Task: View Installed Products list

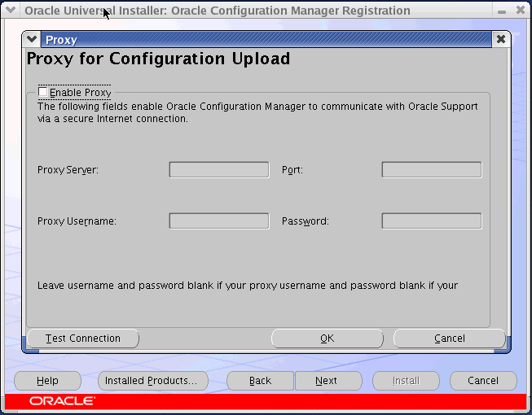Action: click(x=152, y=381)
